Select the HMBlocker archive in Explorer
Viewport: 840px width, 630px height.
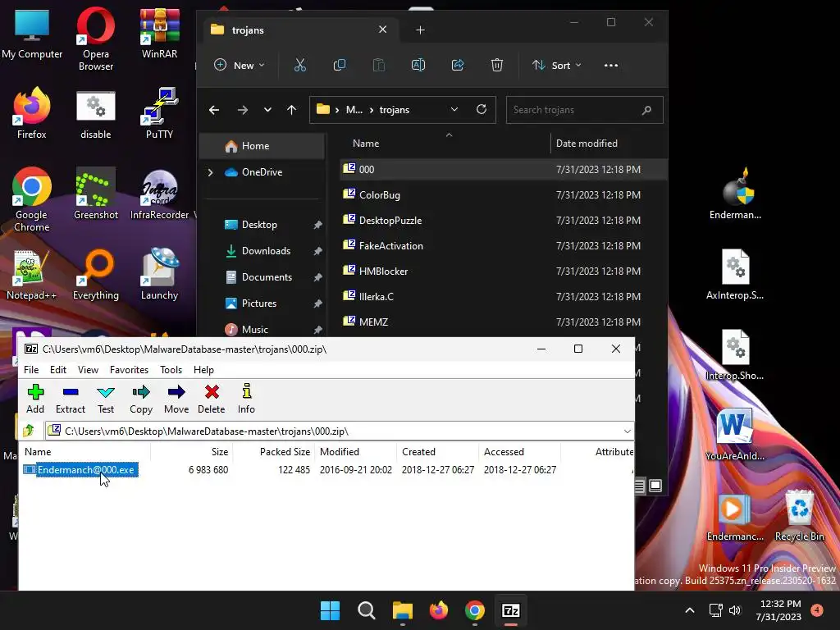pos(504,271)
